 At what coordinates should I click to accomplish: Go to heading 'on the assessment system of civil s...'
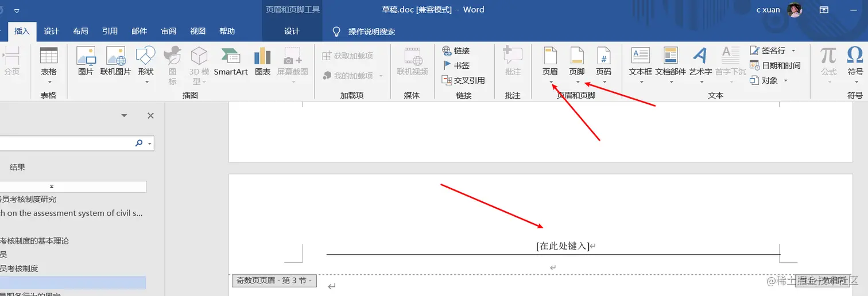tap(72, 213)
